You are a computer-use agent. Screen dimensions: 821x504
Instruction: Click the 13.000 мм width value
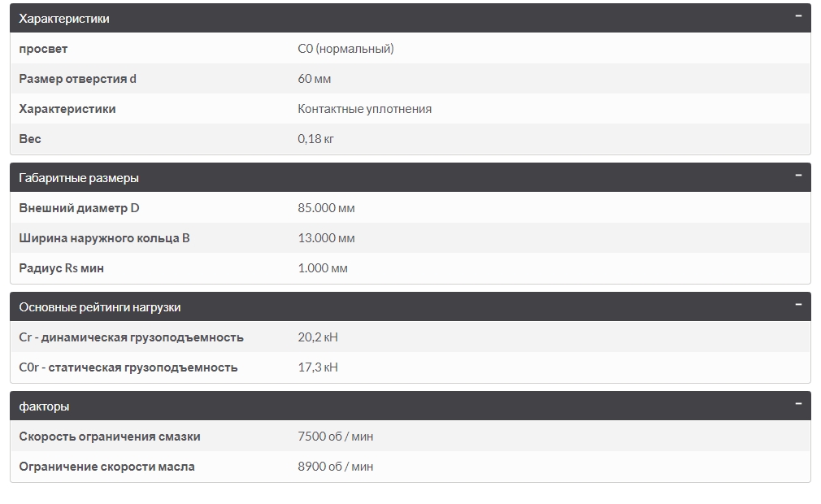(327, 238)
